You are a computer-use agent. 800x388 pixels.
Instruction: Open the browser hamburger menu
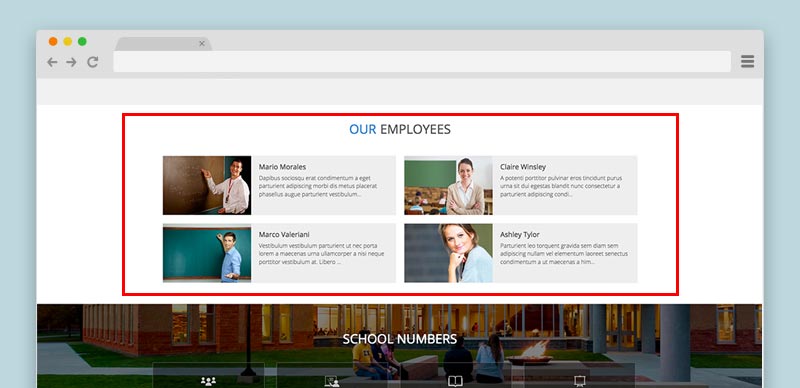[747, 62]
